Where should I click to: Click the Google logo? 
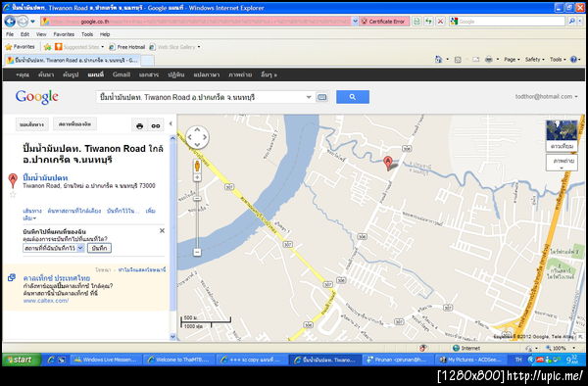(37, 97)
